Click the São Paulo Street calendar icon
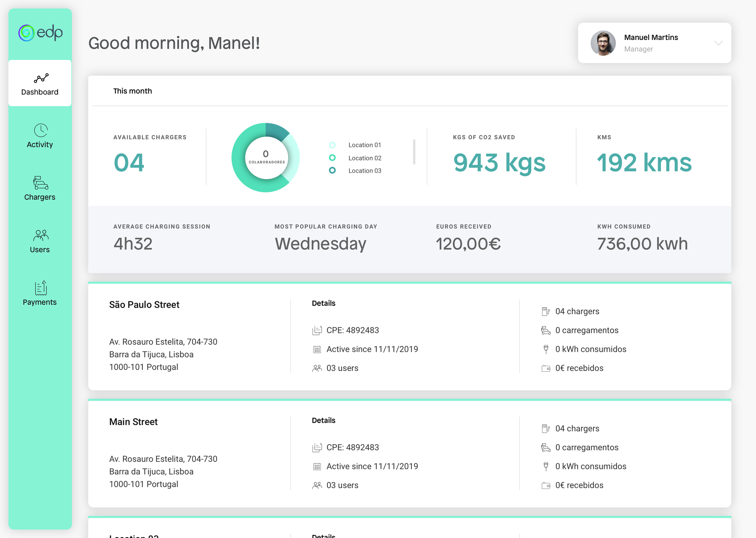Image resolution: width=756 pixels, height=538 pixels. 317,349
